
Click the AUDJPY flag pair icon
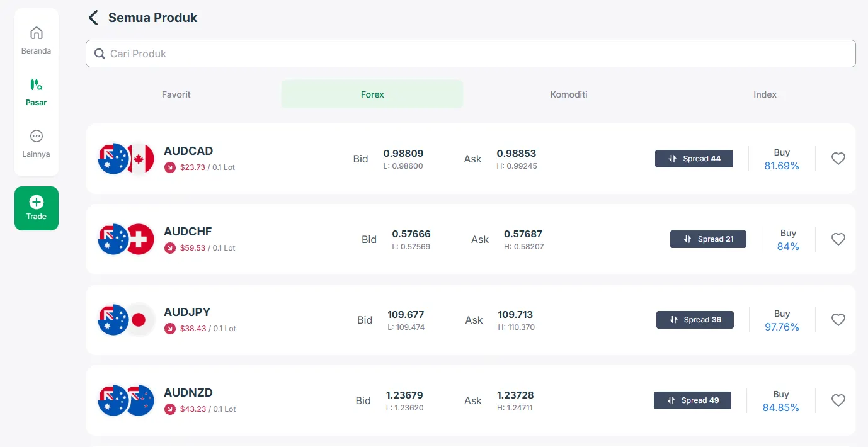[x=126, y=320]
